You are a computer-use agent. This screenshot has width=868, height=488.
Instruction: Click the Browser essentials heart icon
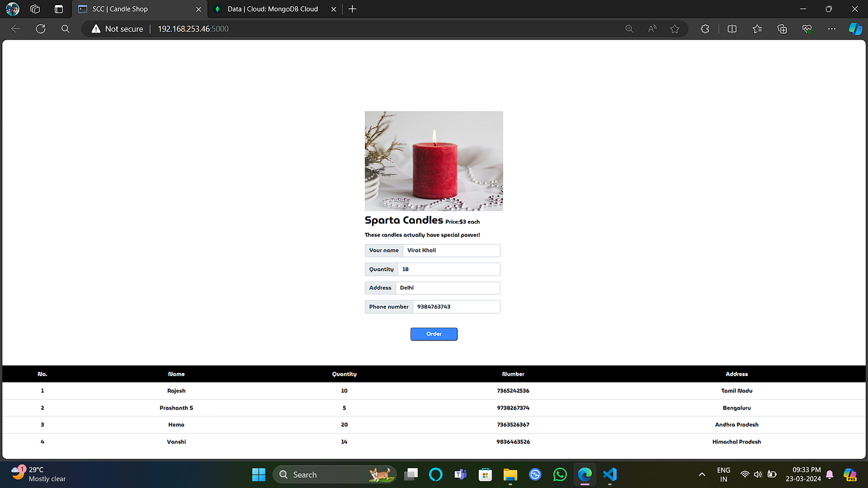point(806,29)
